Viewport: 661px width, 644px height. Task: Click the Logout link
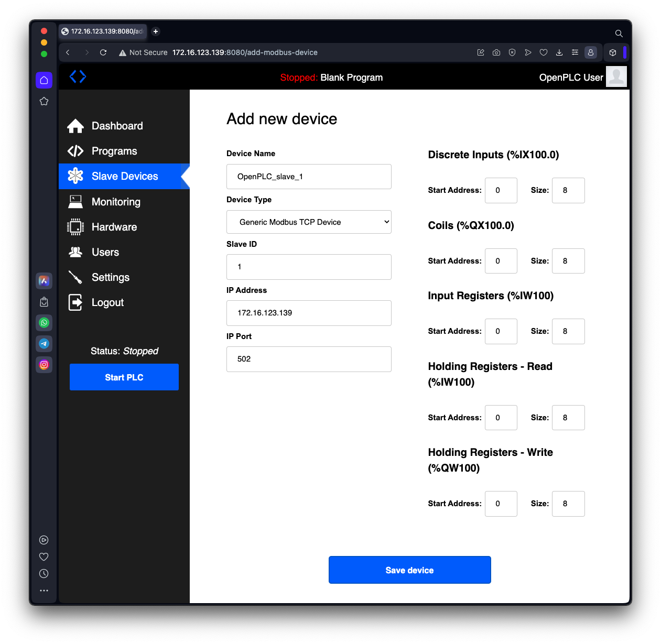107,302
